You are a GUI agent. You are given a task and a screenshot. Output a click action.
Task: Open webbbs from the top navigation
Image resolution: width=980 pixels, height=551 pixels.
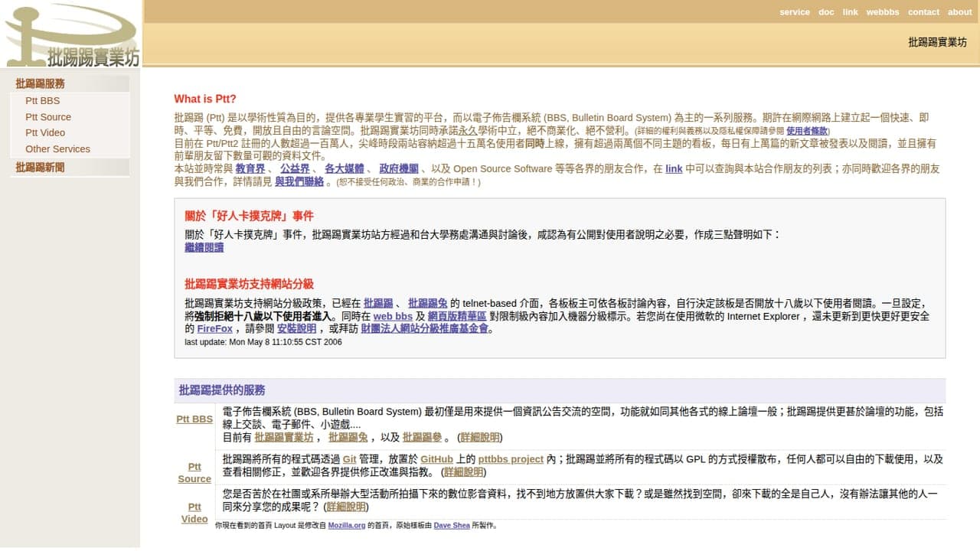point(883,11)
